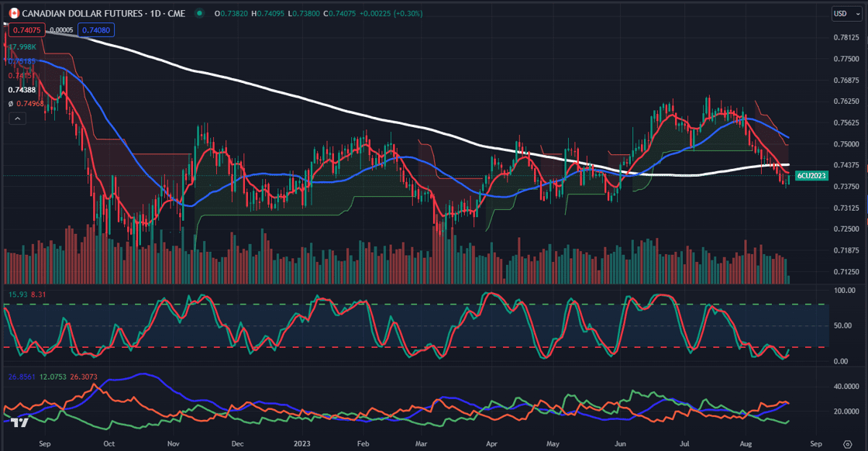Click the 0.74375 price axis label

846,165
